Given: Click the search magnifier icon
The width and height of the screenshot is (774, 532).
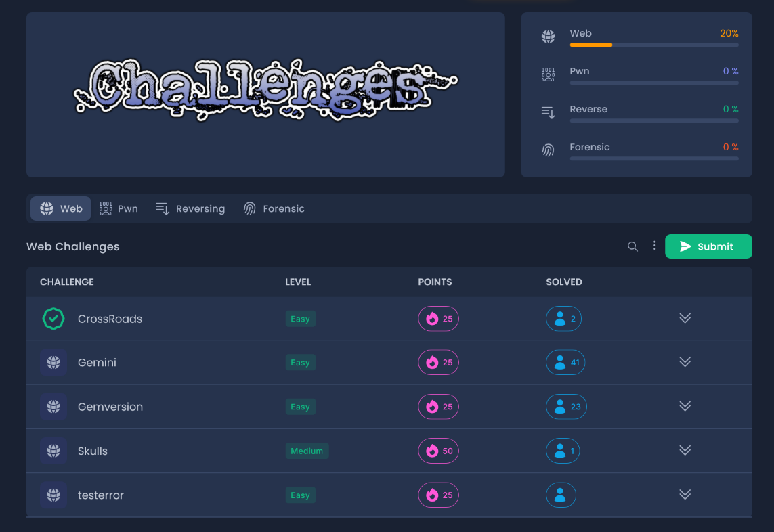Looking at the screenshot, I should 632,246.
